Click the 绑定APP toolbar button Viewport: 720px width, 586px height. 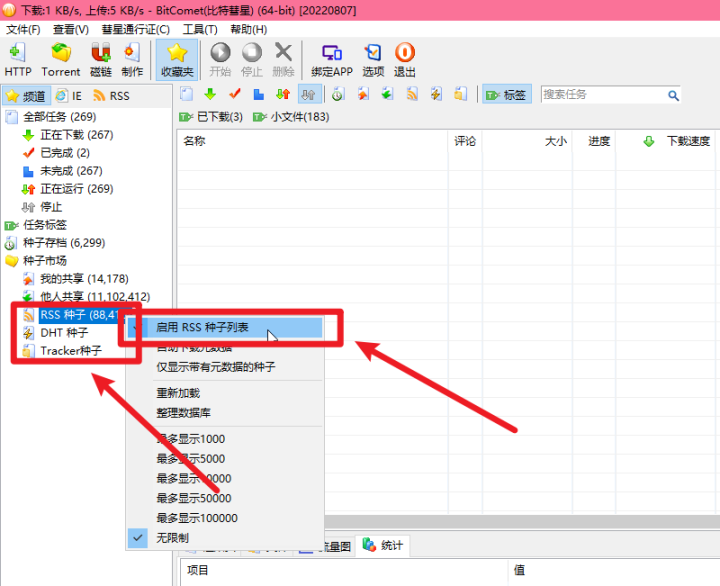click(332, 60)
